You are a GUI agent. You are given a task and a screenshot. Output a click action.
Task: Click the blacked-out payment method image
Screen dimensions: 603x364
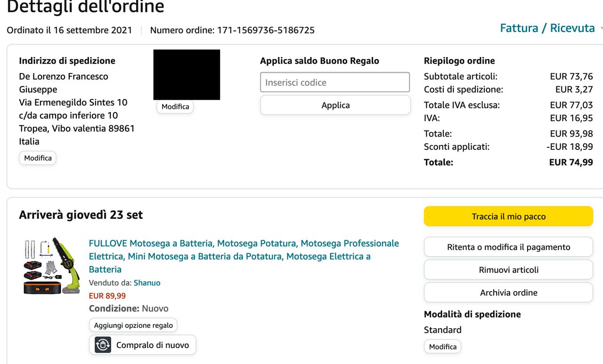pyautogui.click(x=187, y=74)
